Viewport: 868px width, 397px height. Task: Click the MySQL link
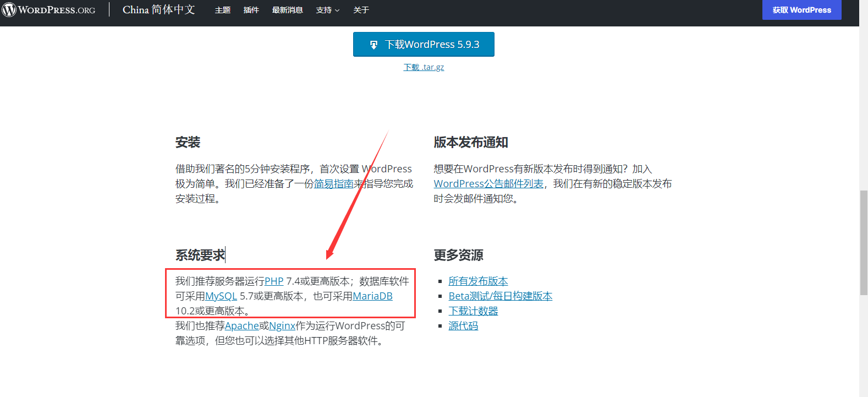[221, 296]
